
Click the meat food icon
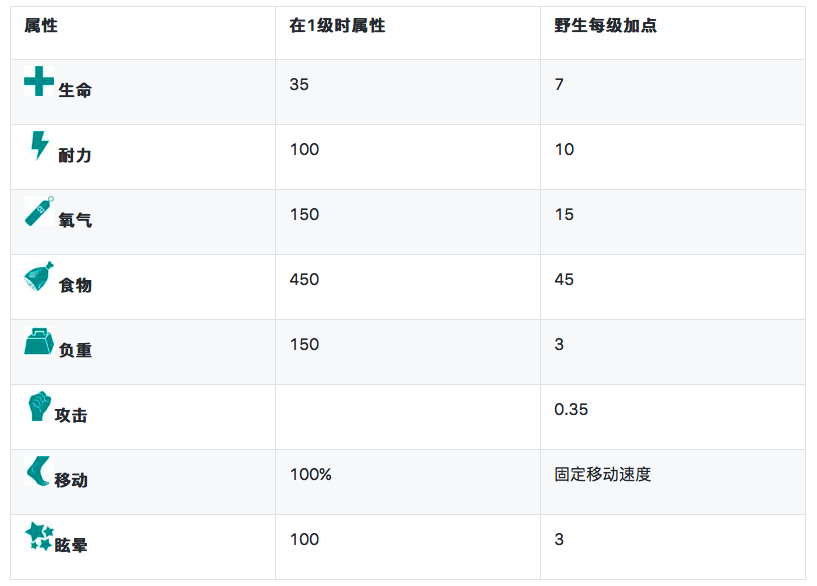[x=39, y=276]
